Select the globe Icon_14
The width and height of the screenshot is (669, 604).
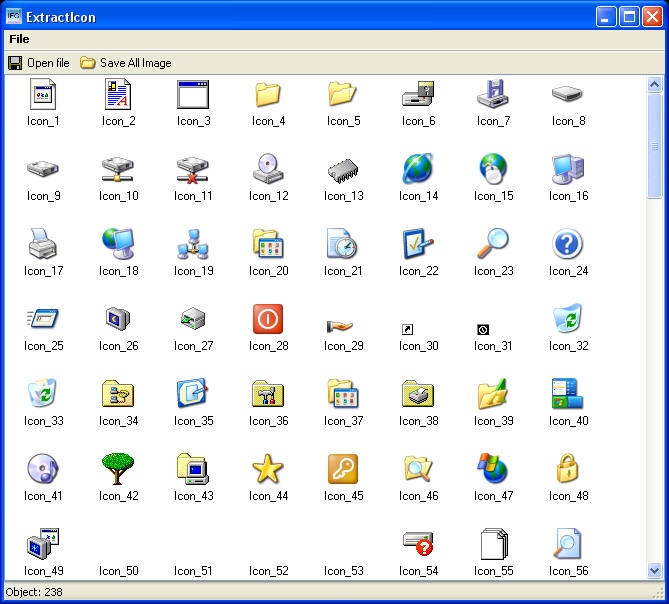click(418, 169)
